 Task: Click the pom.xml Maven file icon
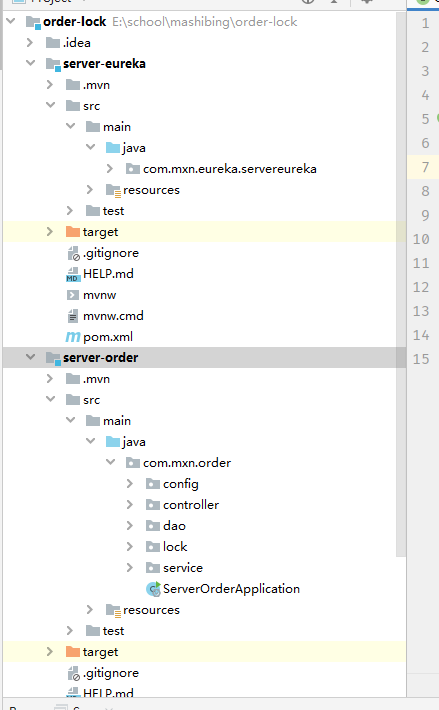[x=73, y=337]
